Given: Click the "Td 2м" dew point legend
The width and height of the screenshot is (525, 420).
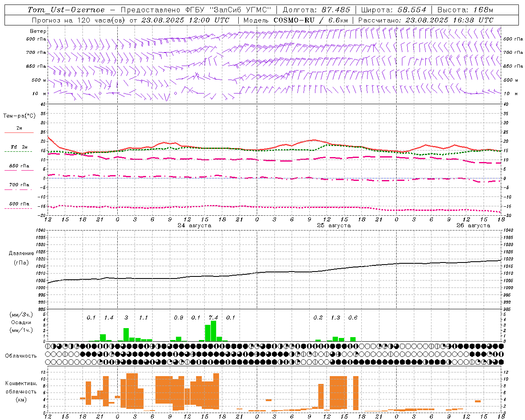Looking at the screenshot, I should pos(19,147).
